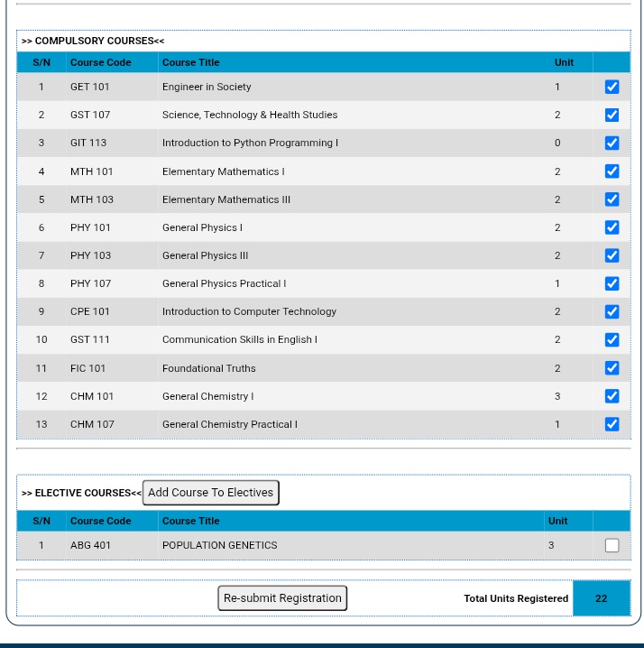
Task: Click S/N header in compulsory table
Action: (x=41, y=62)
